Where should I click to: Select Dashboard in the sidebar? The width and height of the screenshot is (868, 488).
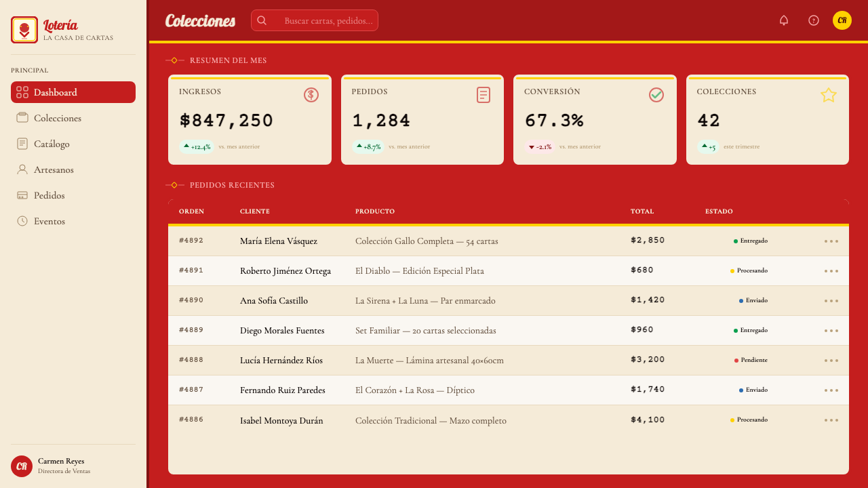[x=73, y=92]
